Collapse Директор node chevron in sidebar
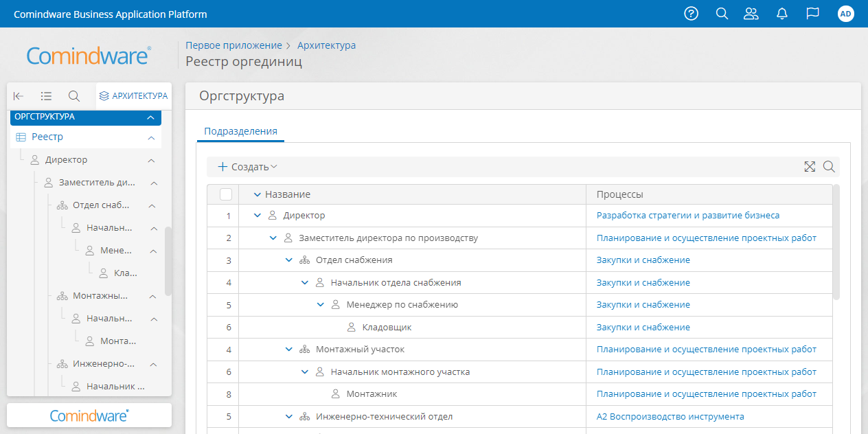The image size is (868, 434). [x=151, y=161]
